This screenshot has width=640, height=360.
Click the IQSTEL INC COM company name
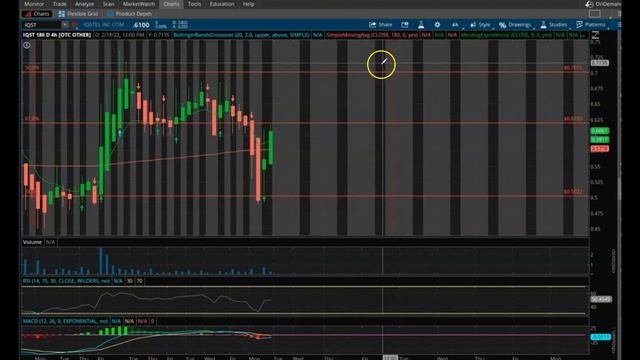click(104, 25)
